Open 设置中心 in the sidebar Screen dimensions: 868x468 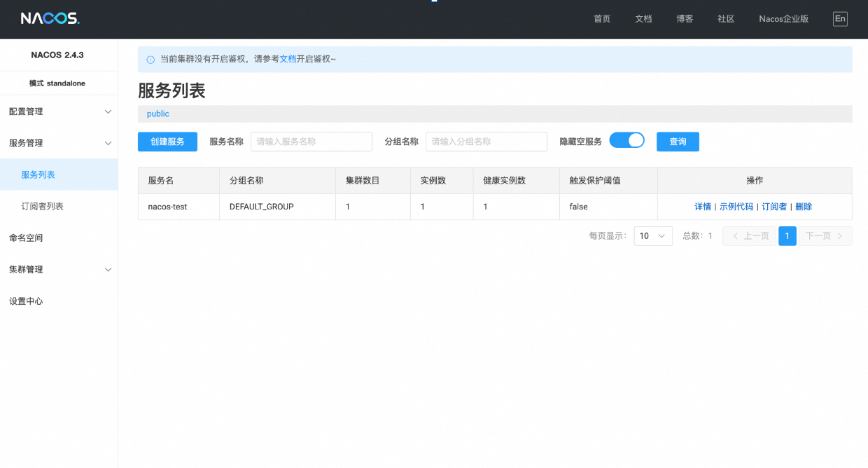coord(26,301)
